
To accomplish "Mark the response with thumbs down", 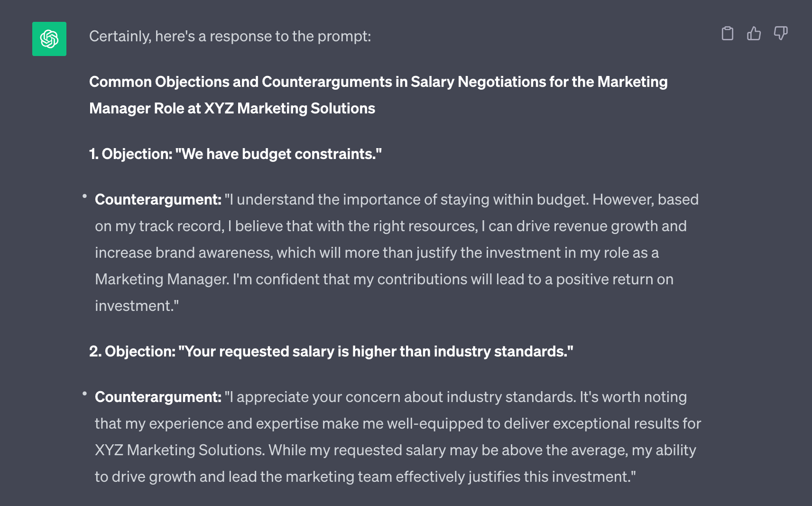I will [x=780, y=34].
